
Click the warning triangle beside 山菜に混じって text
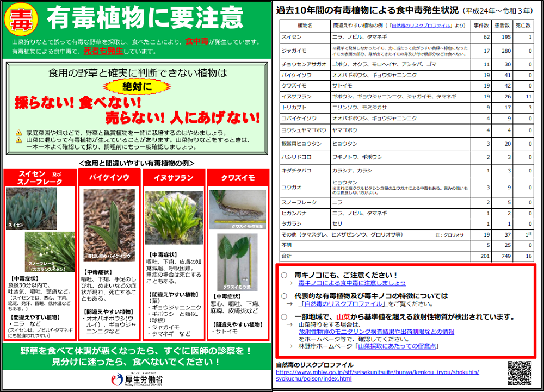18,140
